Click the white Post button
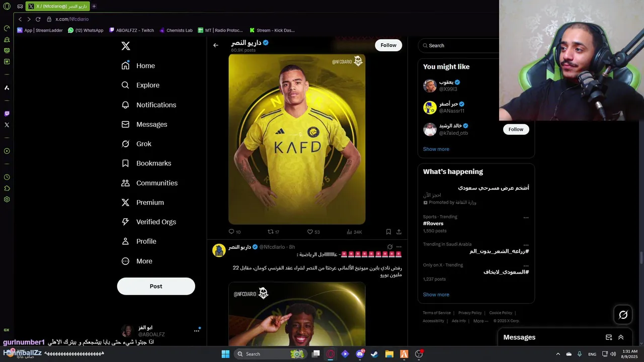Screen dimensions: 644x362 156,286
